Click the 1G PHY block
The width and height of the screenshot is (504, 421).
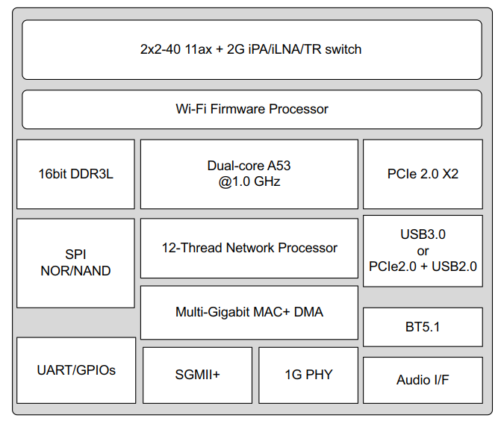308,375
